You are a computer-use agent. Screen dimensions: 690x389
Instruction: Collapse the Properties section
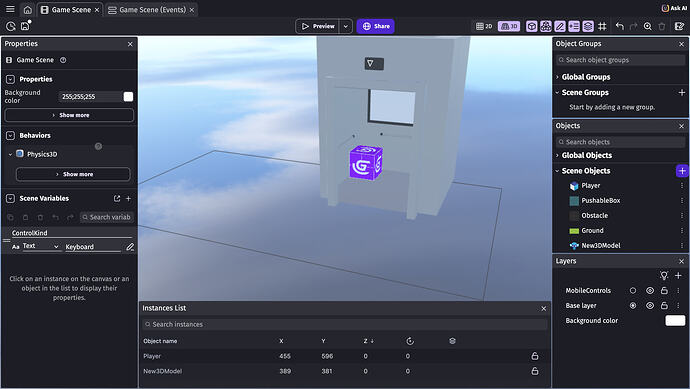tap(10, 79)
